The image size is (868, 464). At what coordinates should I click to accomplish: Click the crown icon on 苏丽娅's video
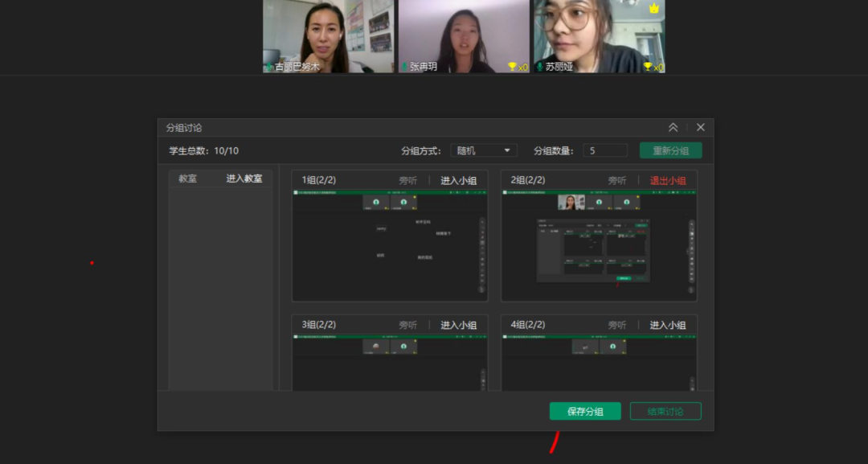pos(654,8)
